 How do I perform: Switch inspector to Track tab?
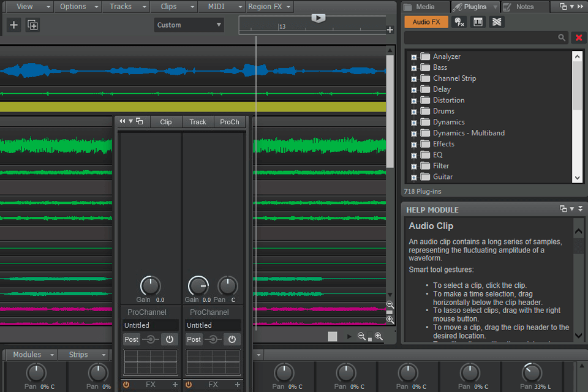click(198, 122)
